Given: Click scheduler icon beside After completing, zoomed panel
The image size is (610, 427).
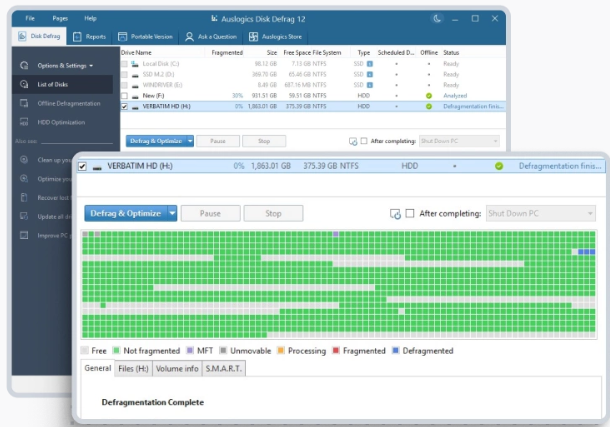Looking at the screenshot, I should 395,214.
